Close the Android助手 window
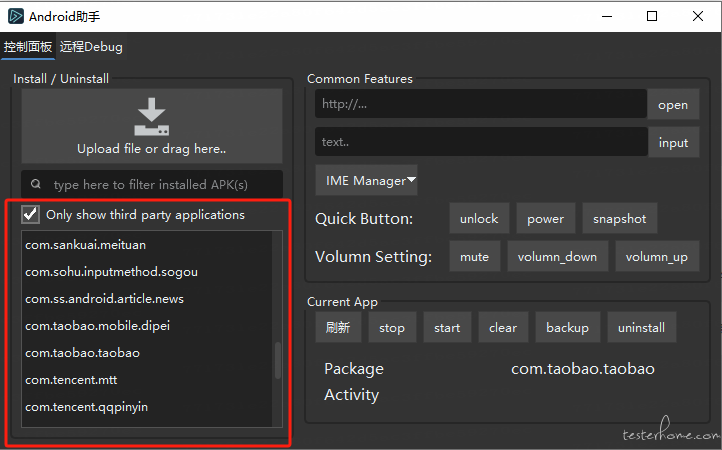 pyautogui.click(x=698, y=16)
